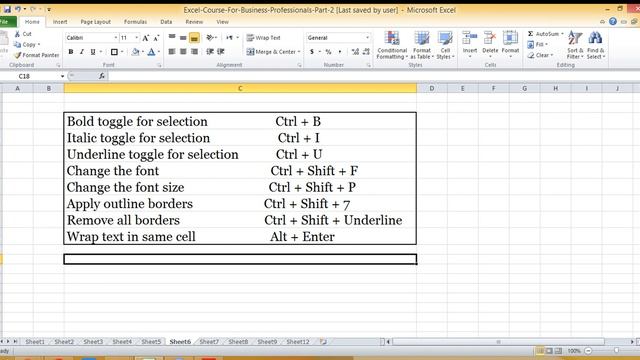Click the Save icon in Quick Access Toolbar
This screenshot has height=360, width=640.
pyautogui.click(x=7, y=9)
